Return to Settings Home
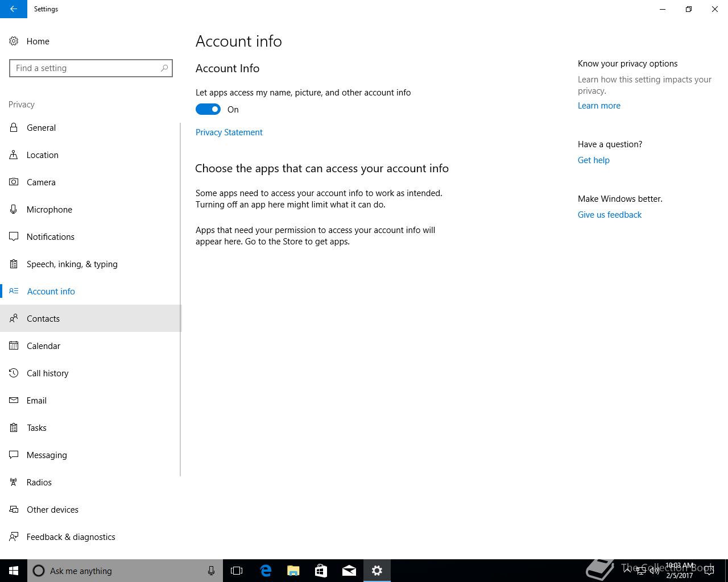728x582 pixels. pyautogui.click(x=91, y=41)
